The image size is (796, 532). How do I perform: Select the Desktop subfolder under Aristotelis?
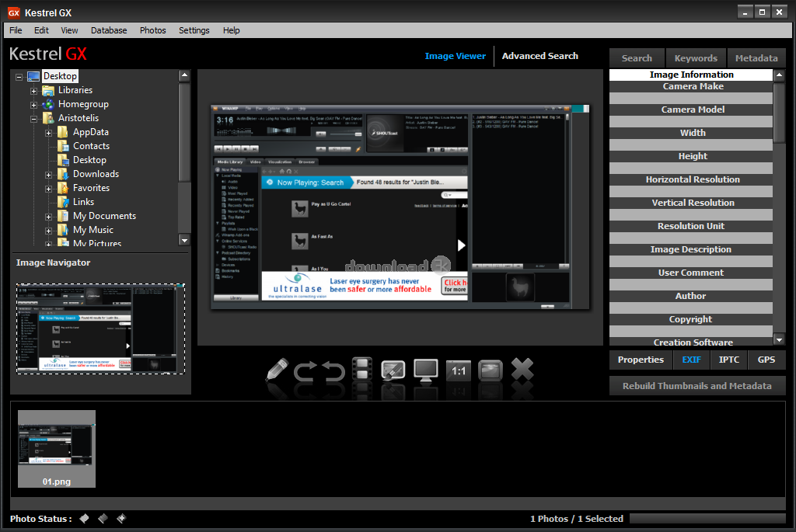click(89, 160)
